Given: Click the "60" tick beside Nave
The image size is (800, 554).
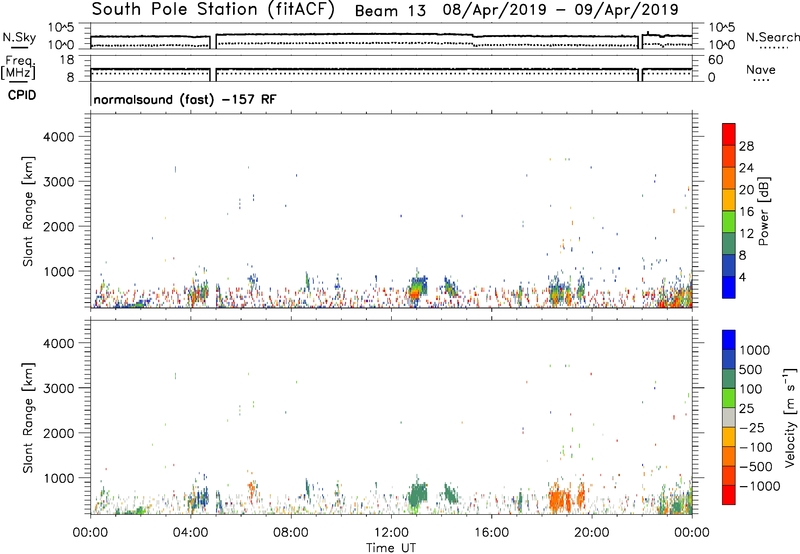Looking at the screenshot, I should (x=715, y=60).
